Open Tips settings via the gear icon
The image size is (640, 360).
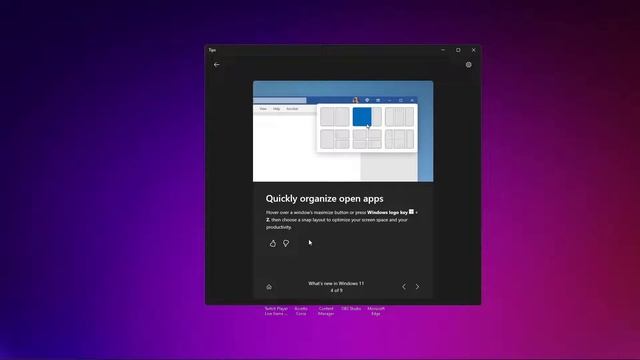tap(469, 64)
